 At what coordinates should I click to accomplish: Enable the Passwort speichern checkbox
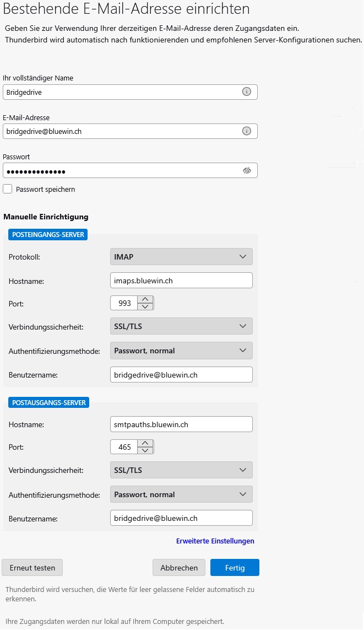pyautogui.click(x=8, y=189)
